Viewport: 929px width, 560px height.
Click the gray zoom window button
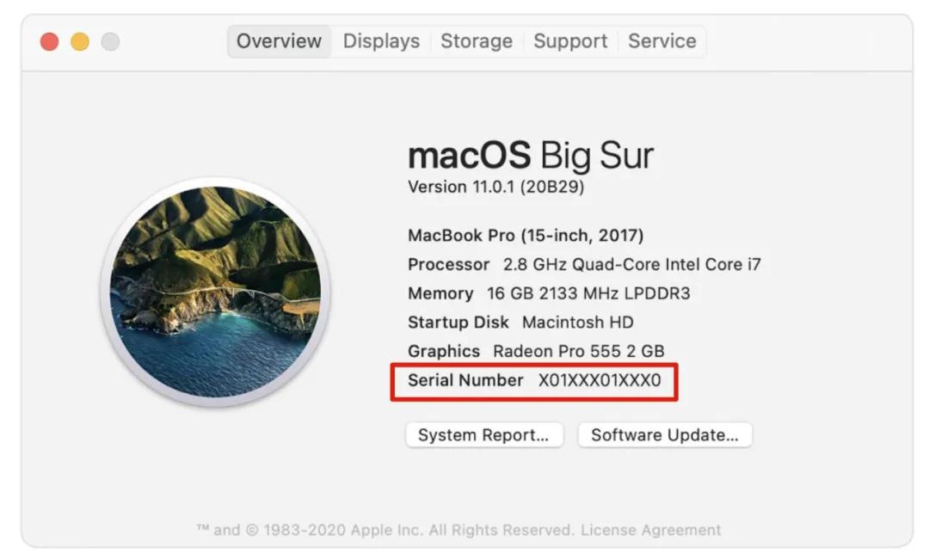[x=110, y=41]
